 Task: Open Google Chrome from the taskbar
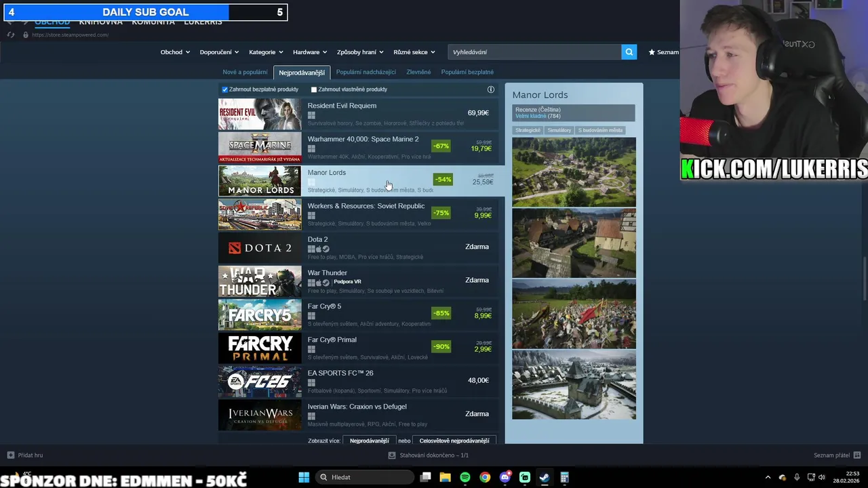click(x=485, y=477)
